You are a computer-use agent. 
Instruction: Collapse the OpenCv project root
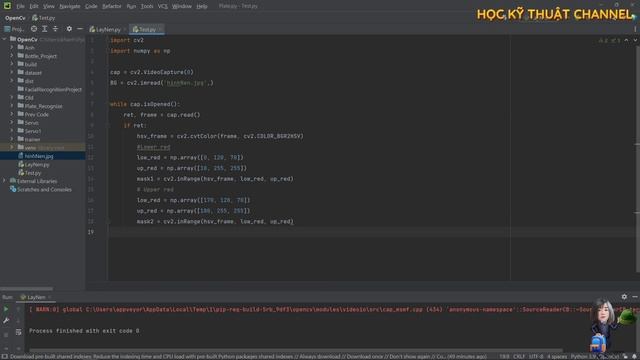(4, 39)
